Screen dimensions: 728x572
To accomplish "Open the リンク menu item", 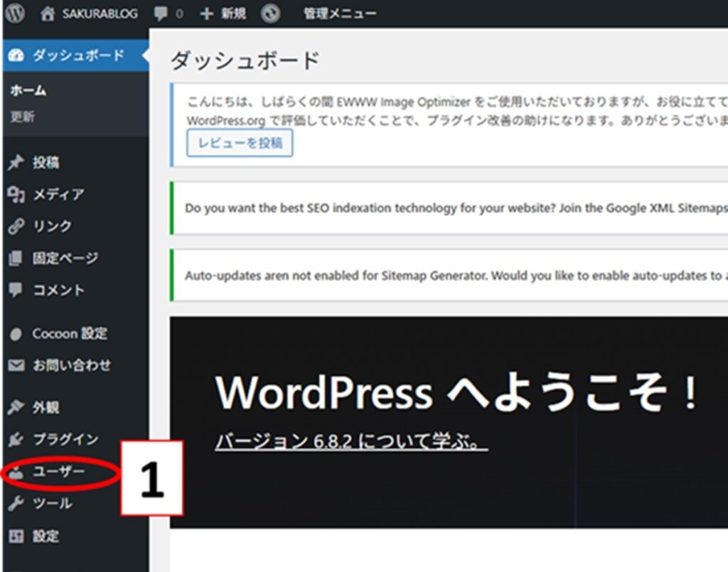I will pos(52,227).
